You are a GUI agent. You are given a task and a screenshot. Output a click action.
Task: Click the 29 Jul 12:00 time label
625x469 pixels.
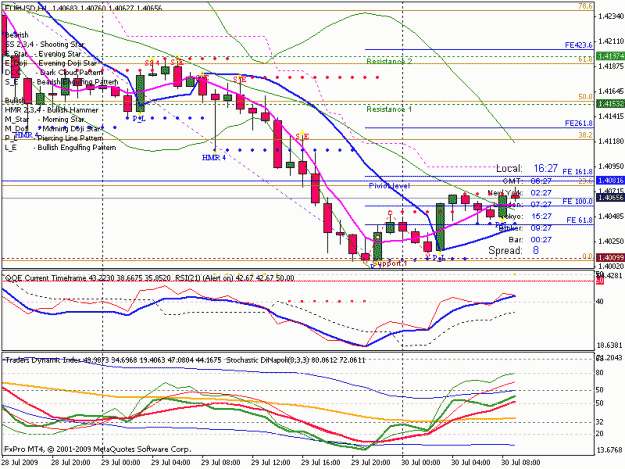pyautogui.click(x=271, y=462)
